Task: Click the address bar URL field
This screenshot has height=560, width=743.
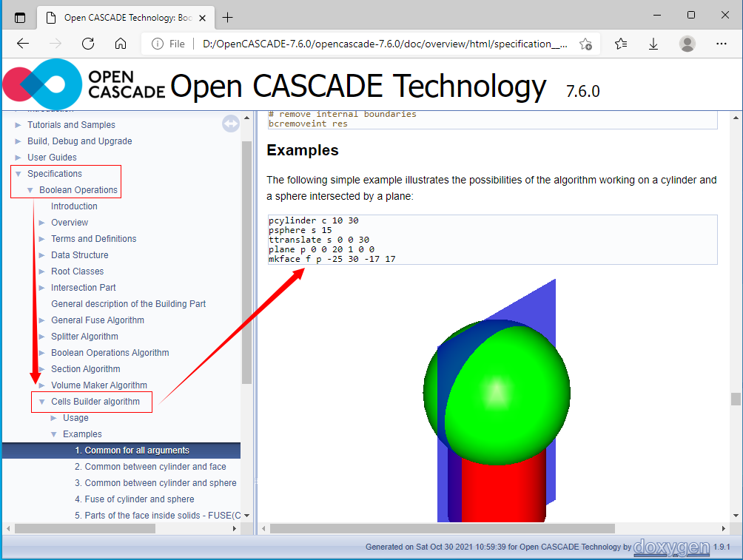Action: pyautogui.click(x=385, y=44)
